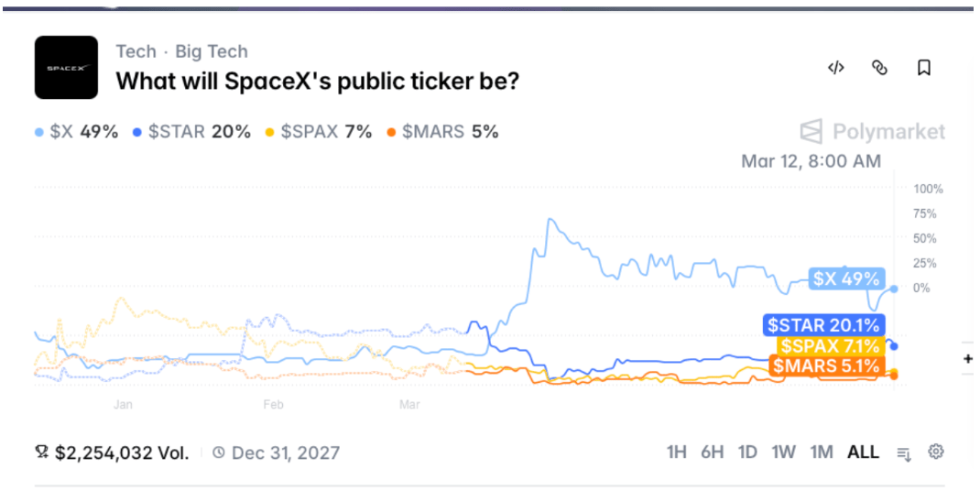Screen dimensions: 980x491
Task: Toggle the $MARS legend color dot
Action: tap(391, 133)
